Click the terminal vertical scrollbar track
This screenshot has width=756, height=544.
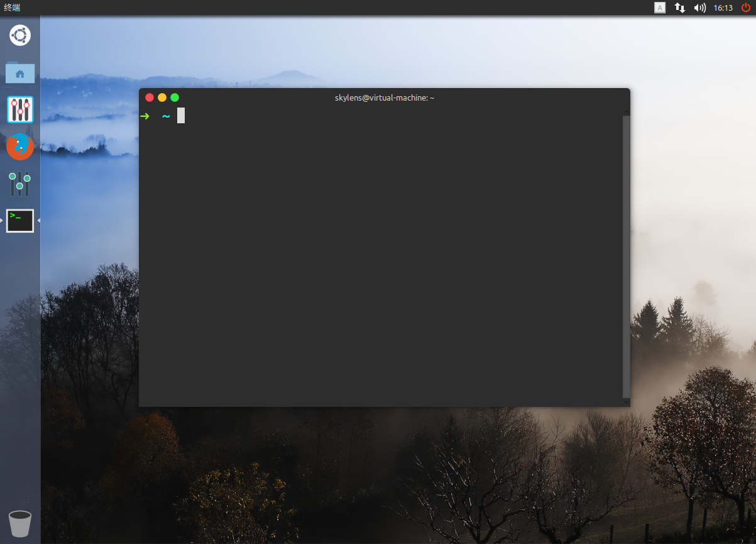[626, 252]
